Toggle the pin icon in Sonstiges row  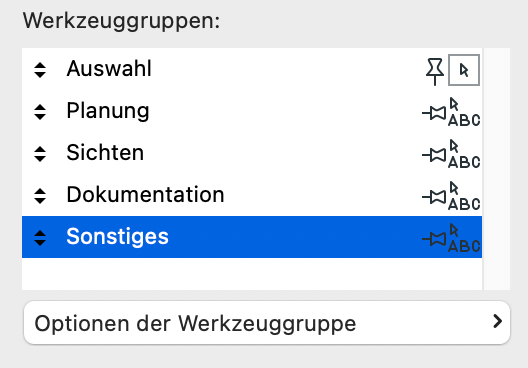[x=434, y=239]
